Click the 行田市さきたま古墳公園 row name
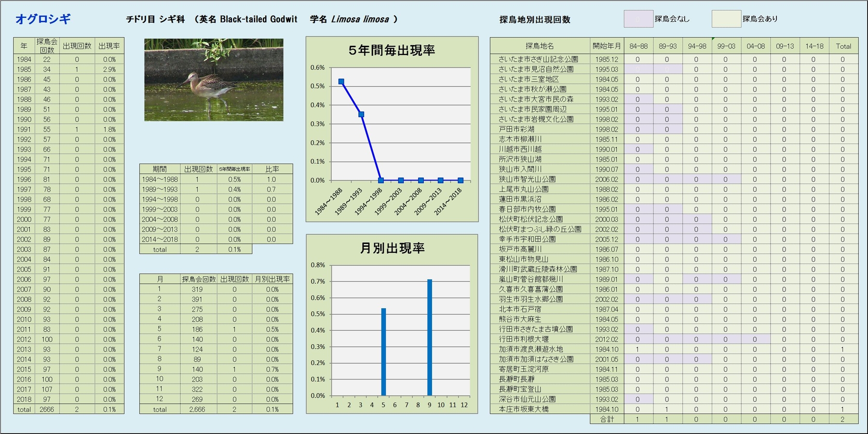The height and width of the screenshot is (434, 868). pos(536,329)
